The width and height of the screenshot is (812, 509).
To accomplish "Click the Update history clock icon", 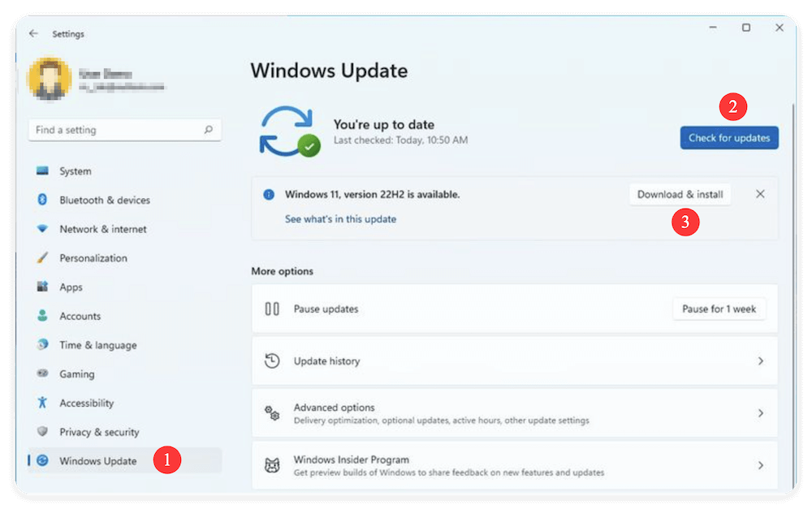I will (273, 360).
